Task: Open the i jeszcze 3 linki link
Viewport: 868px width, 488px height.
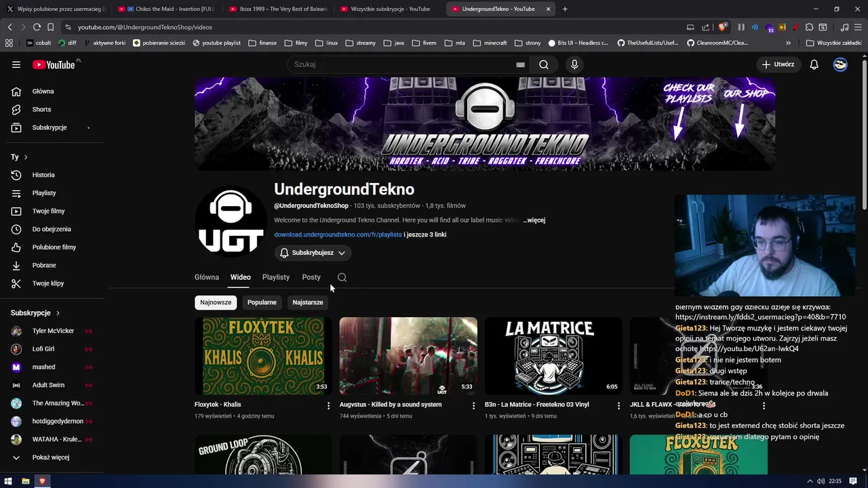Action: point(425,235)
